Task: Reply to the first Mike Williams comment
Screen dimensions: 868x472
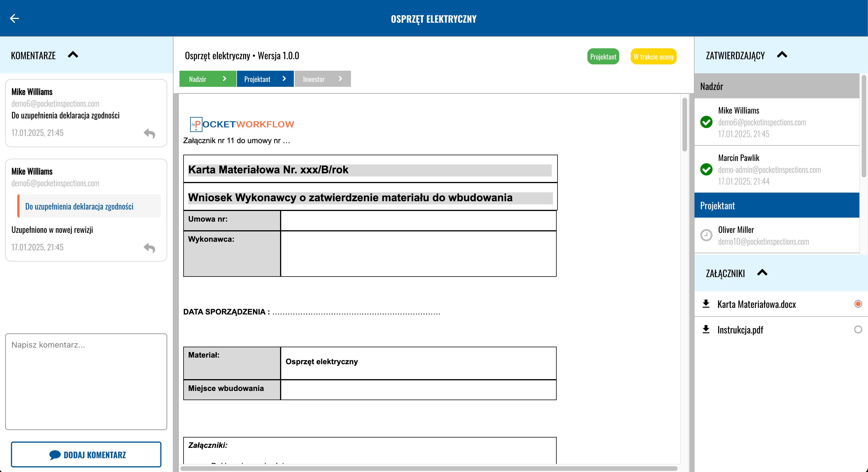Action: point(149,133)
